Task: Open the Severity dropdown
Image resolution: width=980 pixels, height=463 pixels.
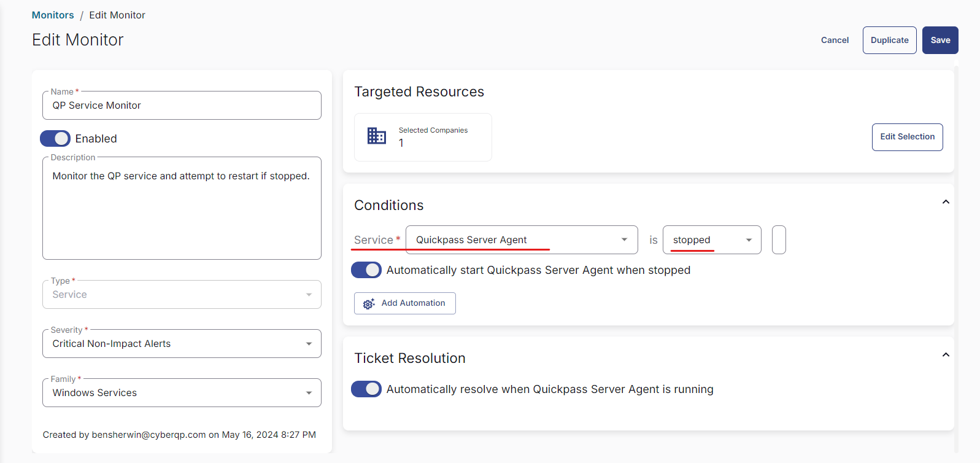Action: pos(182,344)
